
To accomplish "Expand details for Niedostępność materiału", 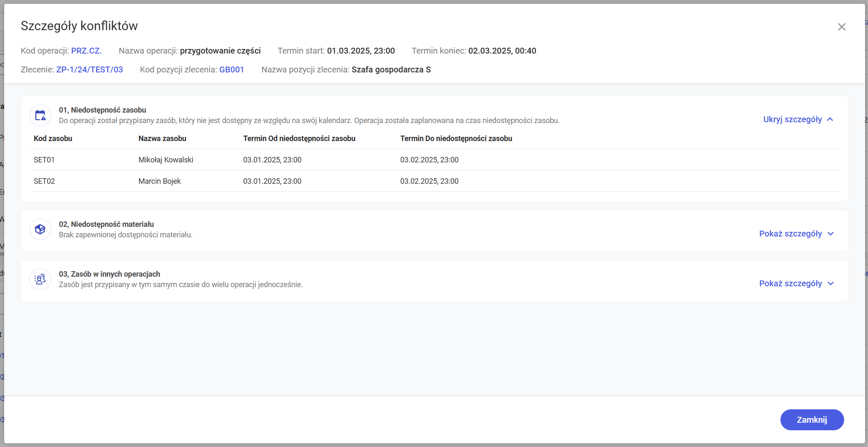I will 796,234.
